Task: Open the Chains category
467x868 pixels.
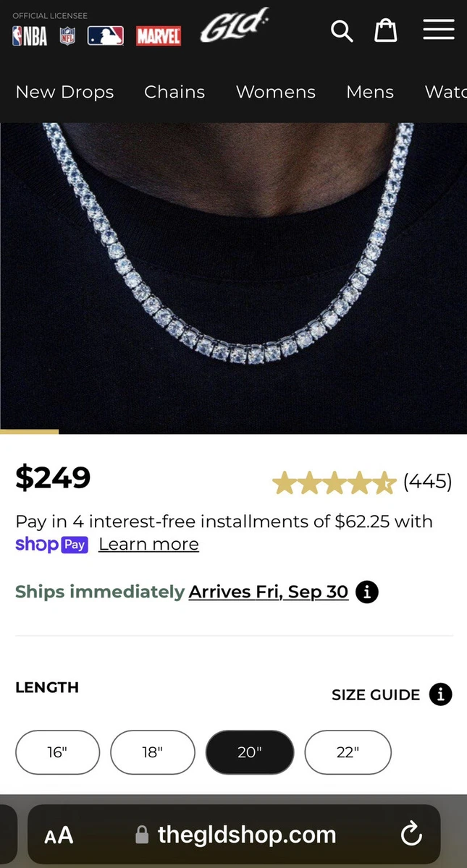Action: pos(174,92)
